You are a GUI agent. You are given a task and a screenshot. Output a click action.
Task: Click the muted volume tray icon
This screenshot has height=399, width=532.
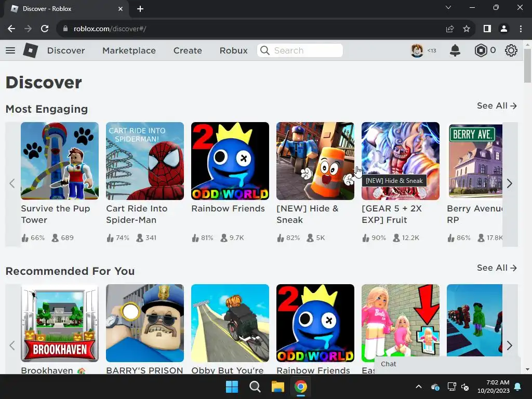(x=465, y=387)
